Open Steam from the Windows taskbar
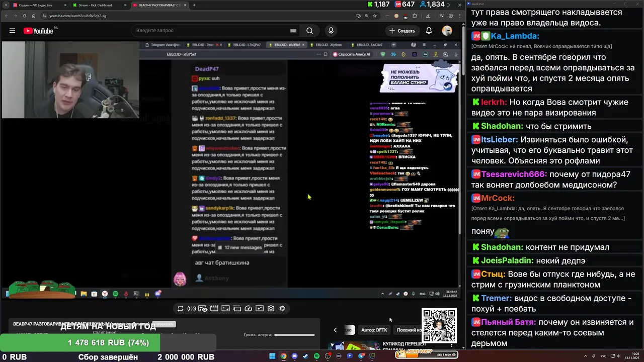 [x=305, y=356]
